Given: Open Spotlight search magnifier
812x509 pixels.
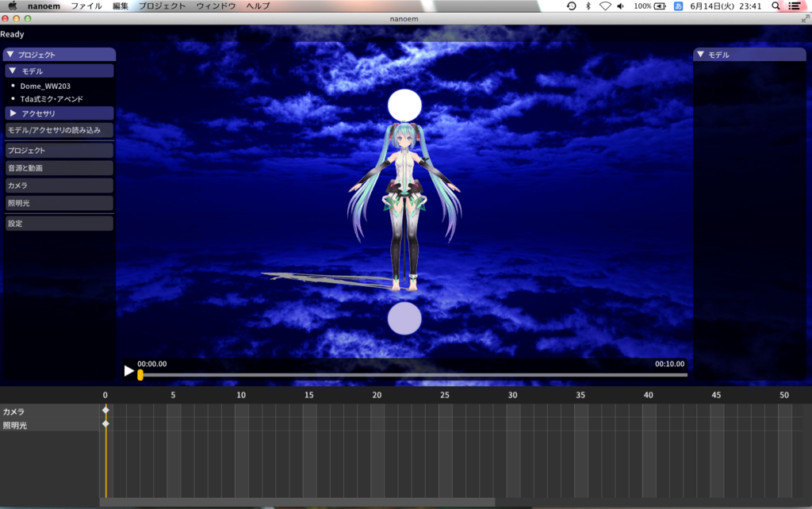Looking at the screenshot, I should coord(776,6).
